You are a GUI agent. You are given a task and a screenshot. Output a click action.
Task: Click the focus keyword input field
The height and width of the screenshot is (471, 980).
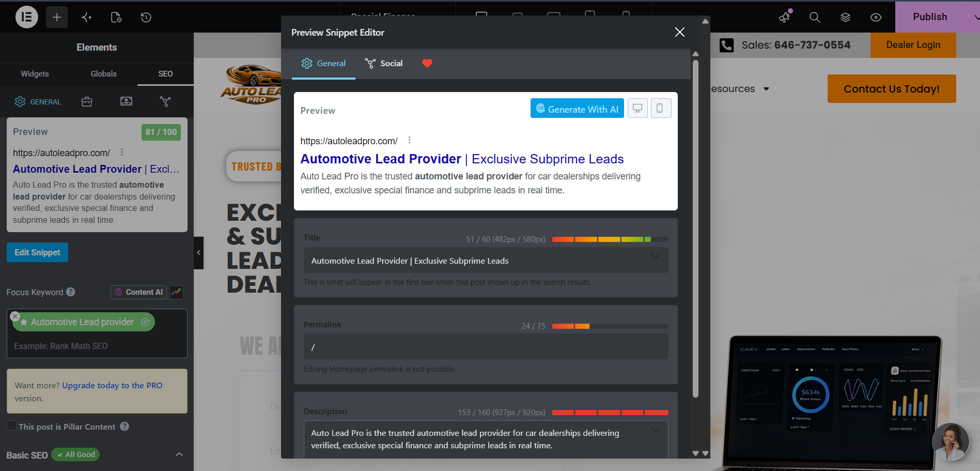97,346
